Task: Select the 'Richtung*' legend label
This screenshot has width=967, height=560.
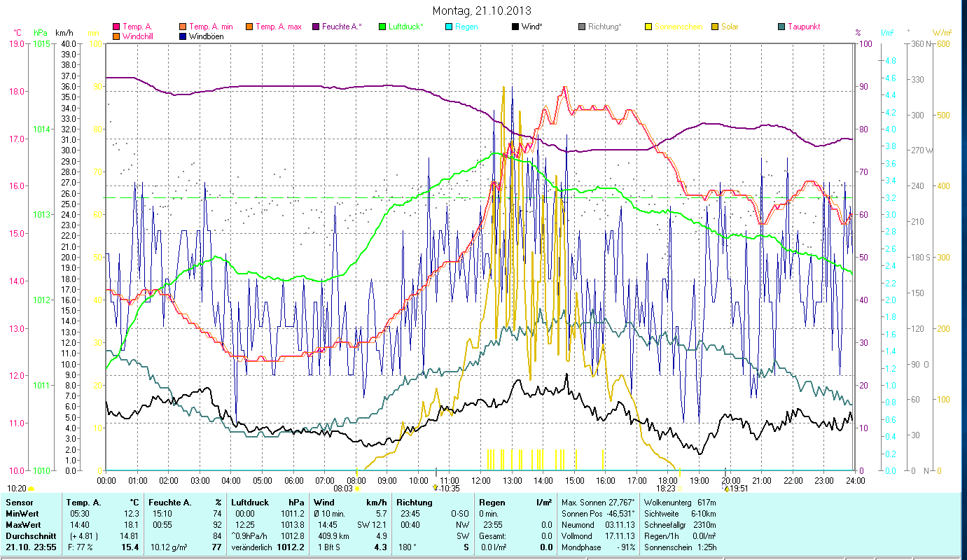Action: tap(605, 27)
